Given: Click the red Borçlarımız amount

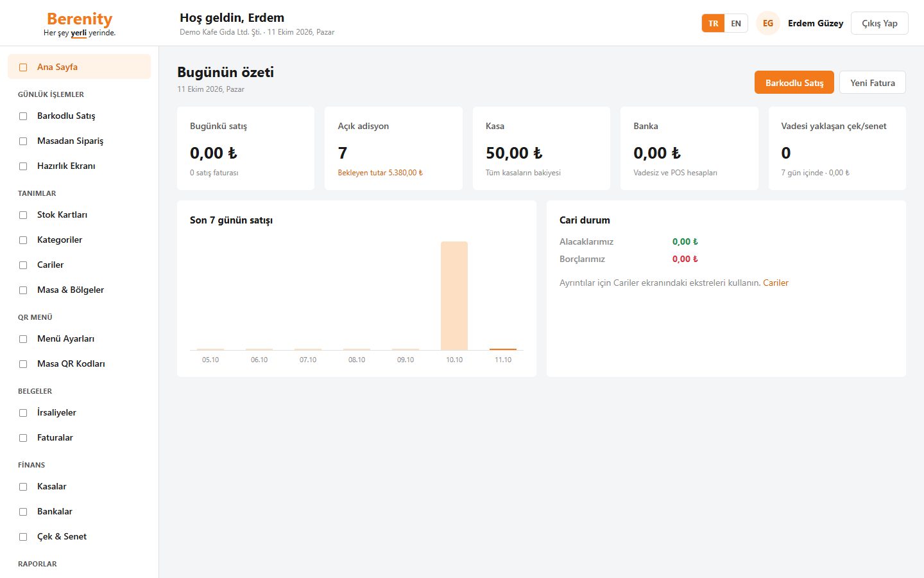Looking at the screenshot, I should click(x=685, y=259).
